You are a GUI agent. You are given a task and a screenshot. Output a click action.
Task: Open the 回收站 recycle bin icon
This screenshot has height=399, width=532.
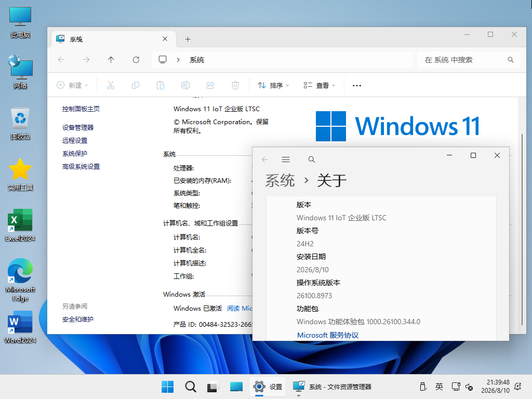(x=20, y=124)
